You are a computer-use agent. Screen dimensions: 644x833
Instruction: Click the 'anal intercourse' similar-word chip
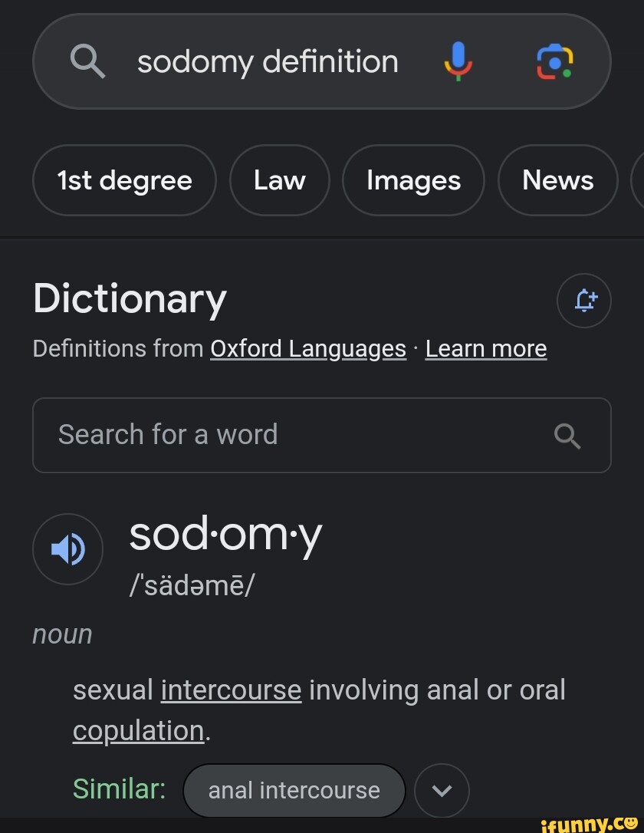pyautogui.click(x=294, y=790)
